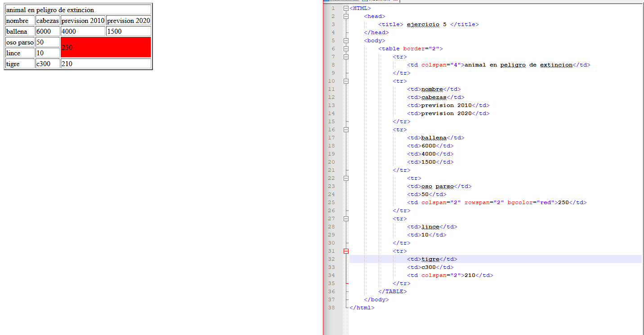
Task: Place cursor on 'ejercicio' in the title tag
Action: [x=423, y=24]
